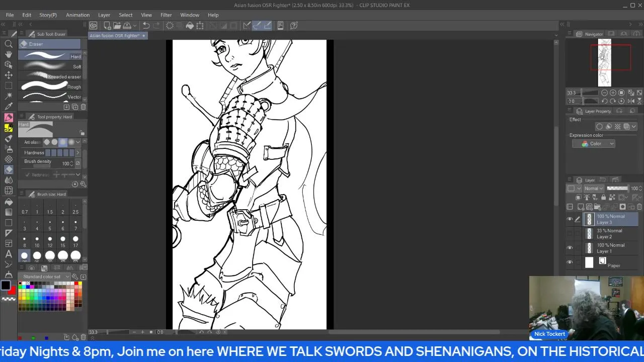
Task: Select transparent color swatch below main colors
Action: pyautogui.click(x=9, y=299)
